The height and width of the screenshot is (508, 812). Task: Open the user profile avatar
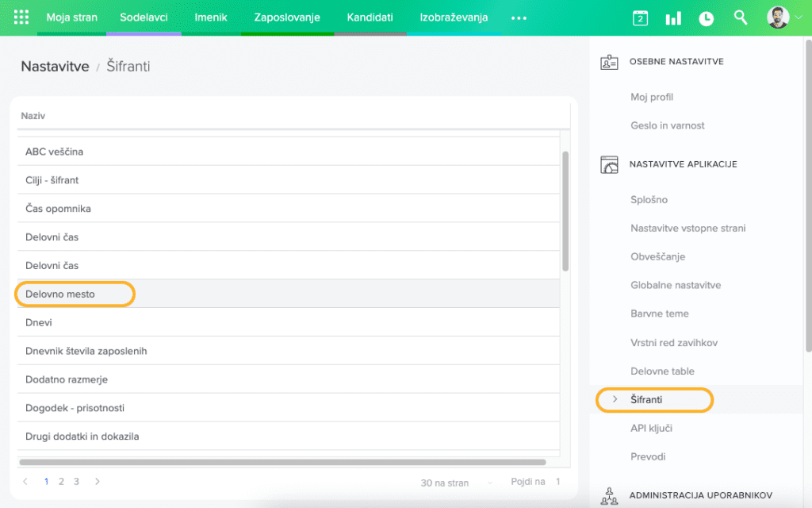[x=779, y=17]
